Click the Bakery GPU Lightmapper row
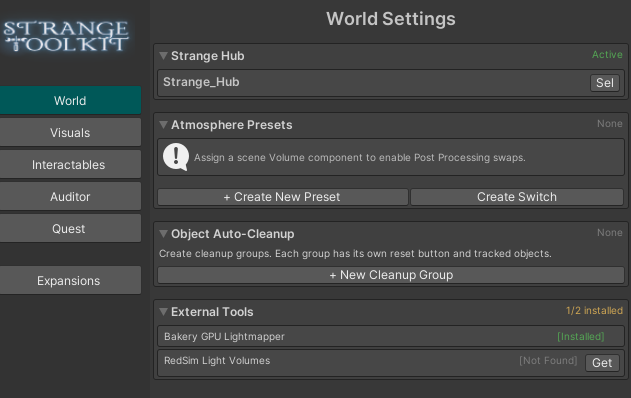Screen dimensions: 631x398 391,336
